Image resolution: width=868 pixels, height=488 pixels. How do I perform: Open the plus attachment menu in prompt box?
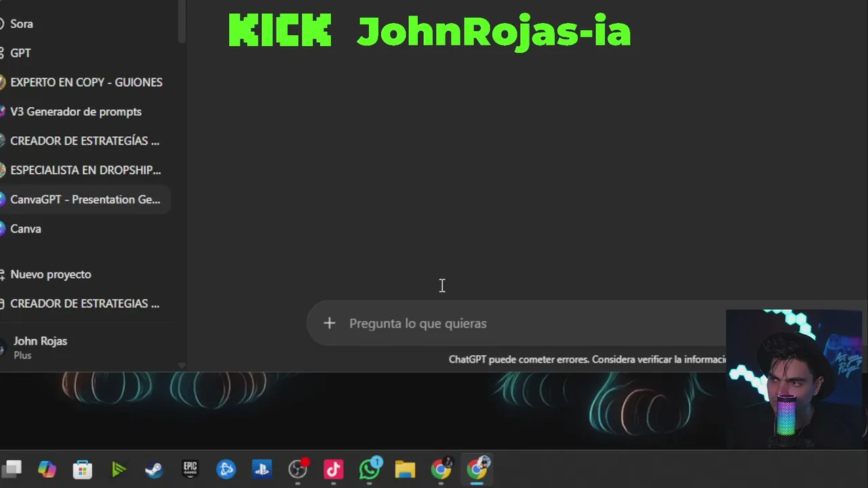[x=329, y=323]
